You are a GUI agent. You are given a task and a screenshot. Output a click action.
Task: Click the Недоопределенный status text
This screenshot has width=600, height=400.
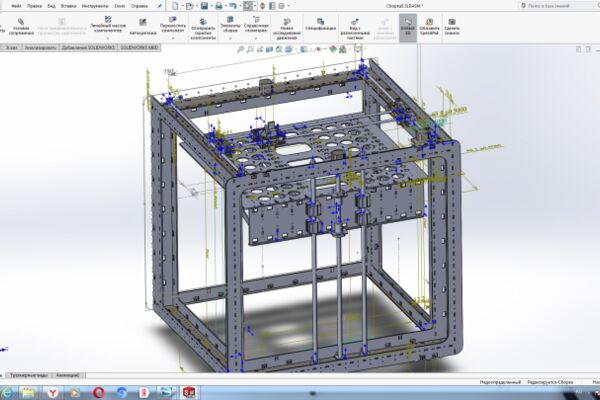tap(501, 382)
